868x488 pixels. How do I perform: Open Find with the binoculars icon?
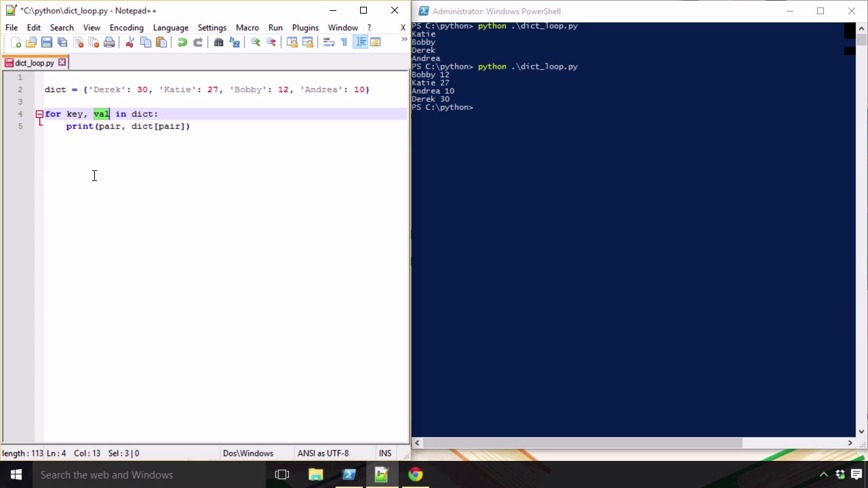(x=218, y=42)
